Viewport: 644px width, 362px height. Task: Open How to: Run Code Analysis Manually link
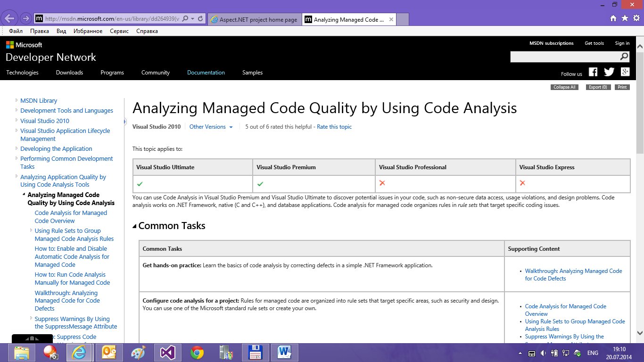pos(72,279)
